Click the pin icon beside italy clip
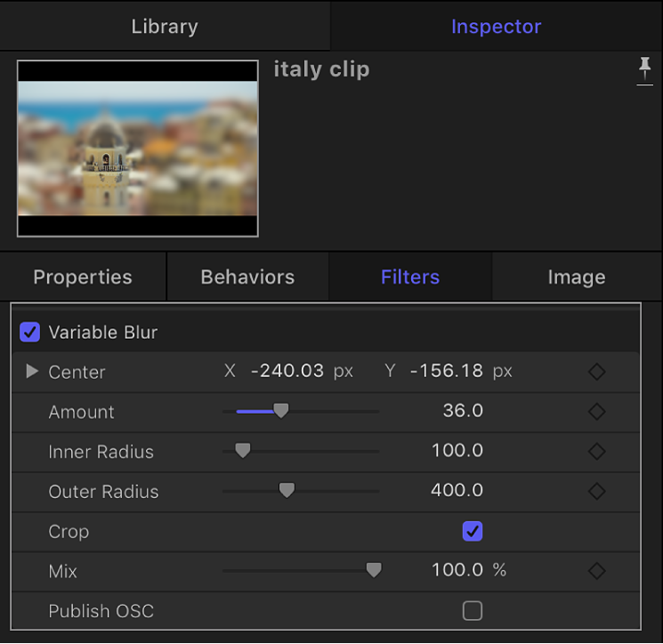 (x=645, y=71)
